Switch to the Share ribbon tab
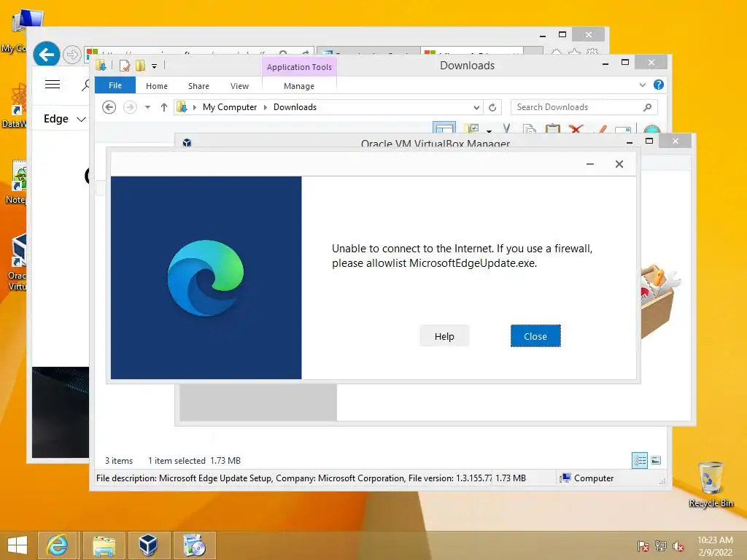 (198, 86)
